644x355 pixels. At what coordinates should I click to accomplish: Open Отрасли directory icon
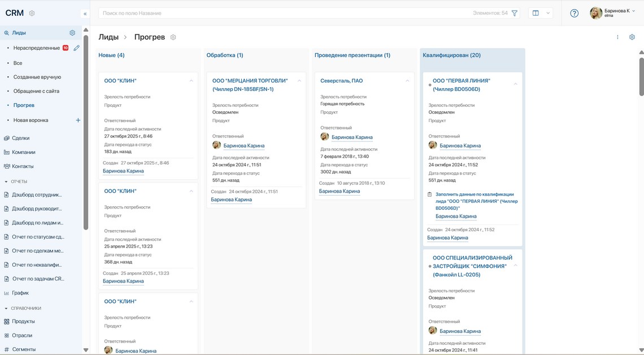pyautogui.click(x=7, y=336)
